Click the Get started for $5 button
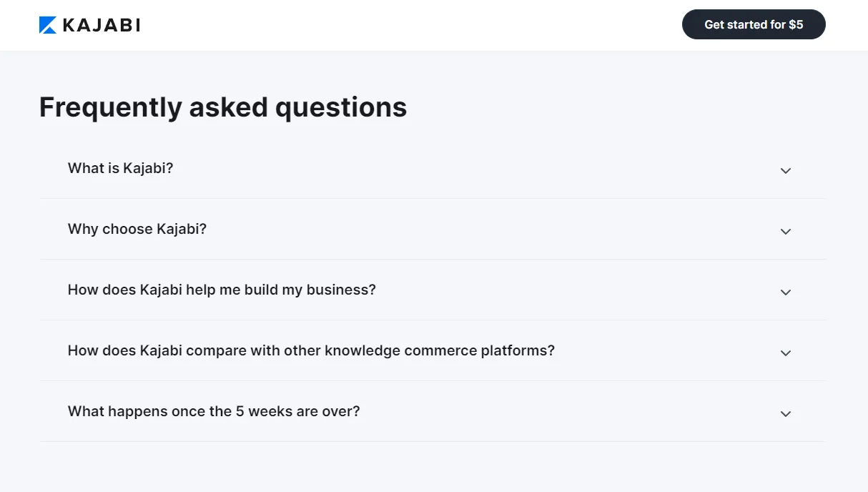The width and height of the screenshot is (868, 492). coord(754,24)
